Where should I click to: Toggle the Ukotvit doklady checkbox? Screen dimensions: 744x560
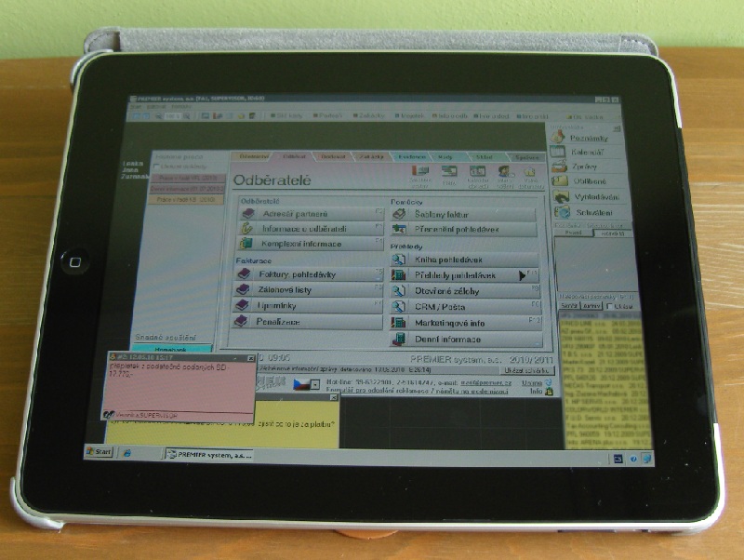point(156,167)
